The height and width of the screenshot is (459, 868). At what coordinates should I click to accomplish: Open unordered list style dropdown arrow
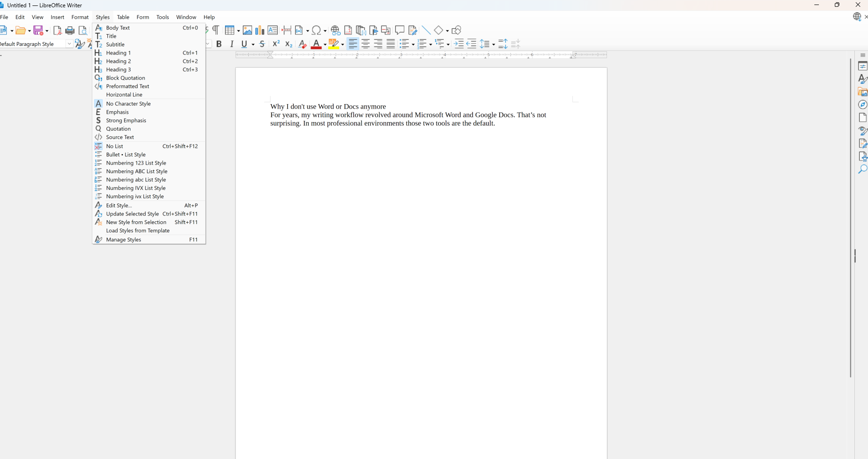pyautogui.click(x=413, y=44)
